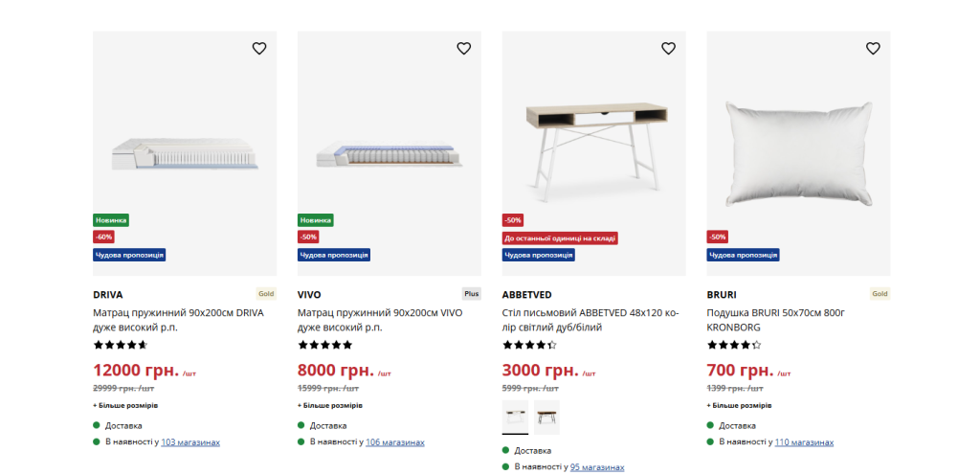Open DRIVA star rating reviews

click(x=120, y=345)
